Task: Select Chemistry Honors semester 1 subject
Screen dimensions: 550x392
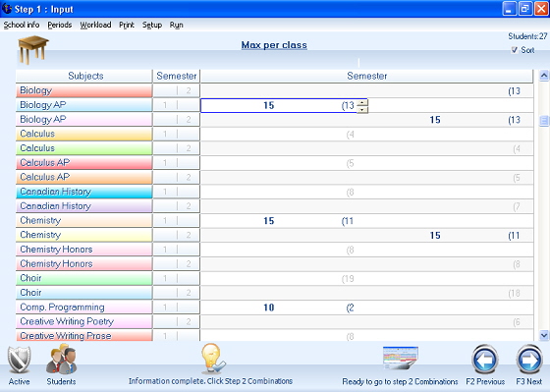Action: [84, 250]
